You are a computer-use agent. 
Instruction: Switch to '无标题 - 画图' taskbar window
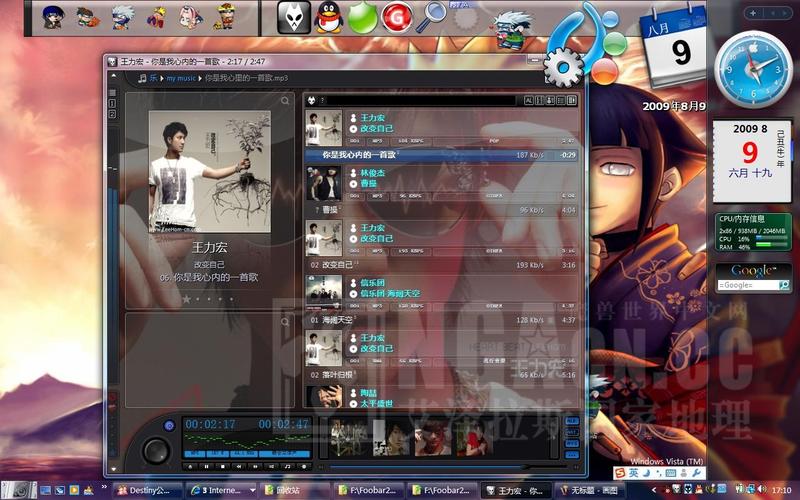[592, 490]
